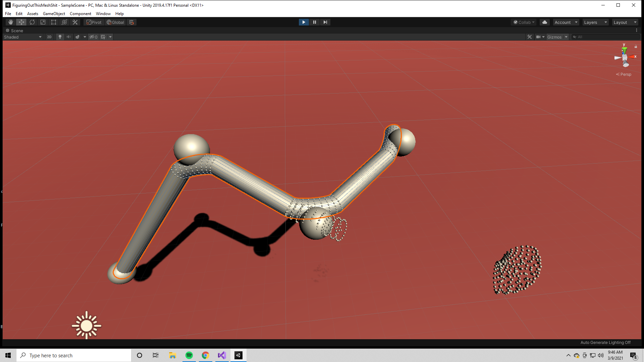This screenshot has height=362, width=644.
Task: Select the Hand tool
Action: (11, 22)
